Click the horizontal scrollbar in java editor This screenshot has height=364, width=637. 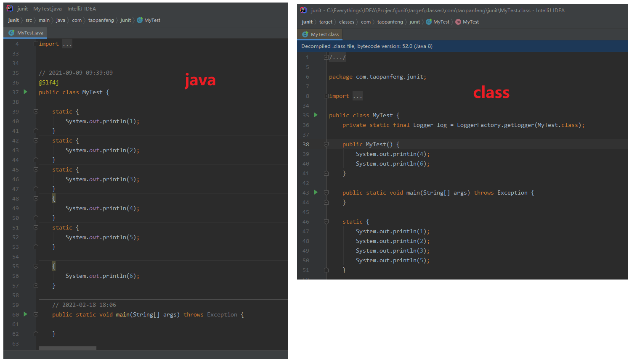(x=68, y=348)
